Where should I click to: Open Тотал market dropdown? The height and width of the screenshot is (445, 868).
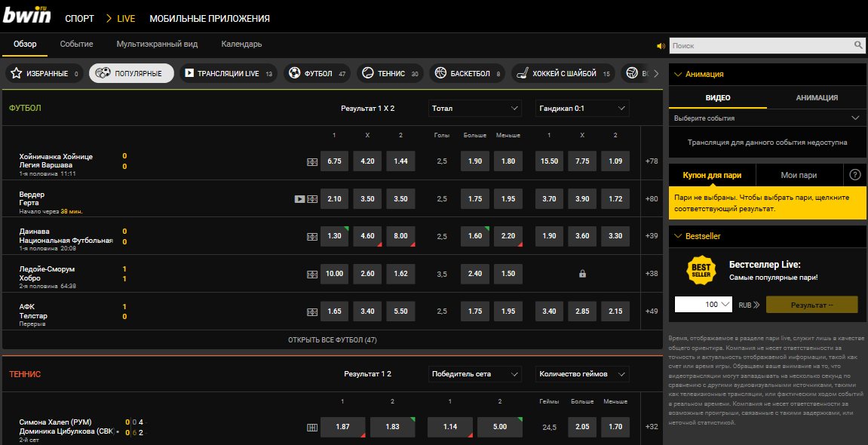(475, 108)
